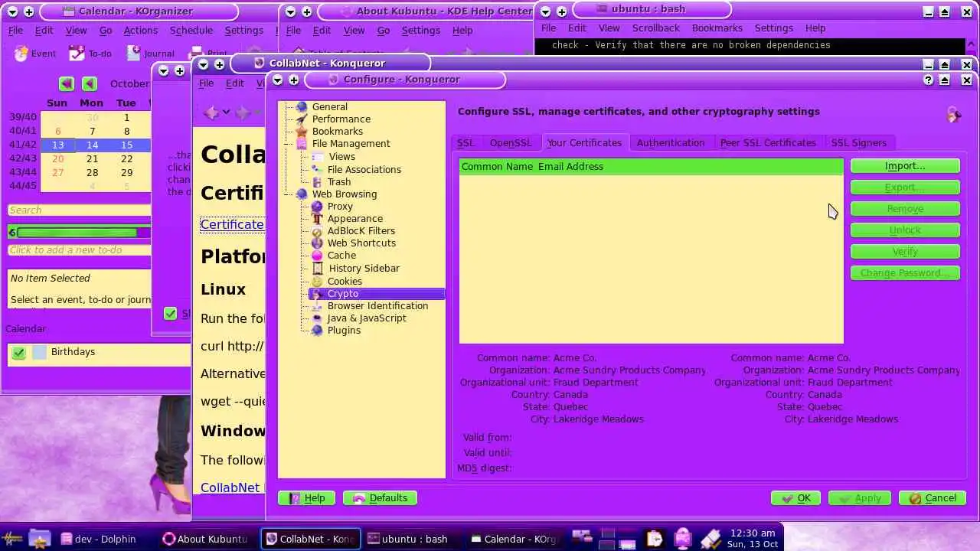This screenshot has width=980, height=551.
Task: Click New Event icon in KOrganizer toolbar
Action: click(21, 53)
